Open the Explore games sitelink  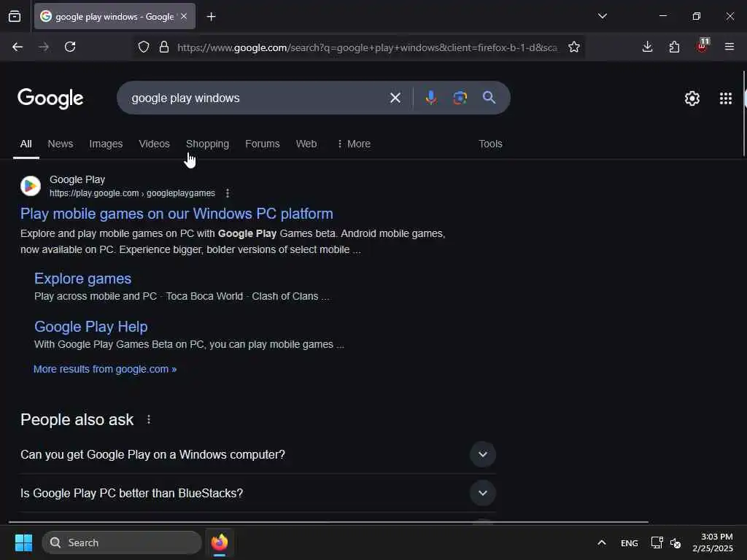[83, 279]
